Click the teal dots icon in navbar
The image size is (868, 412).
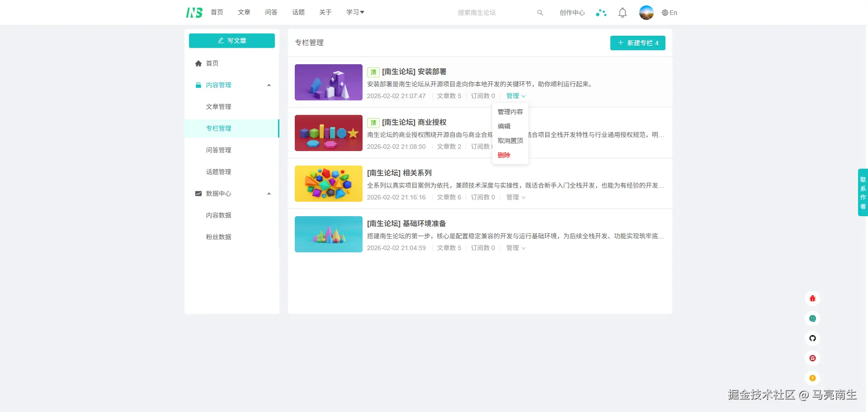click(x=601, y=13)
